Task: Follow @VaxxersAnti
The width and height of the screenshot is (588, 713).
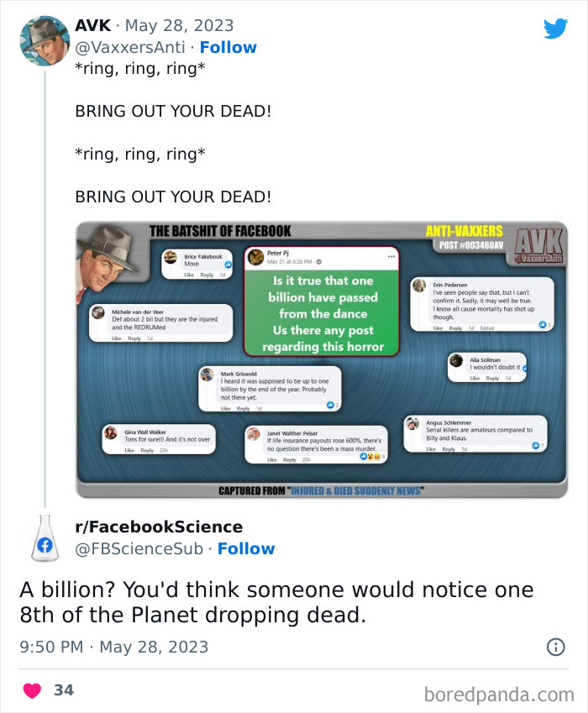Action: [x=228, y=49]
